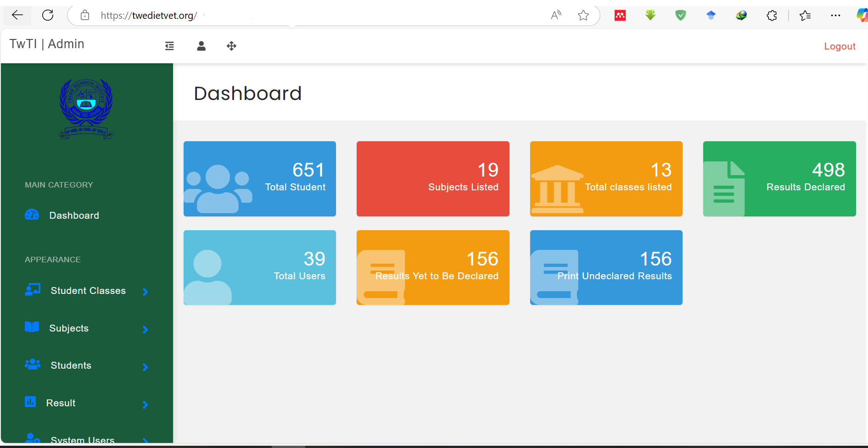Expand the Student Classes chevron
The height and width of the screenshot is (448, 868).
145,292
